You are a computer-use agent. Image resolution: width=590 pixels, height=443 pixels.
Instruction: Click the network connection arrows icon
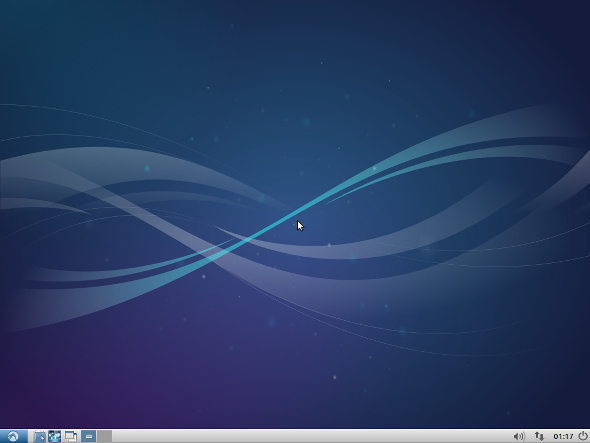click(x=539, y=436)
